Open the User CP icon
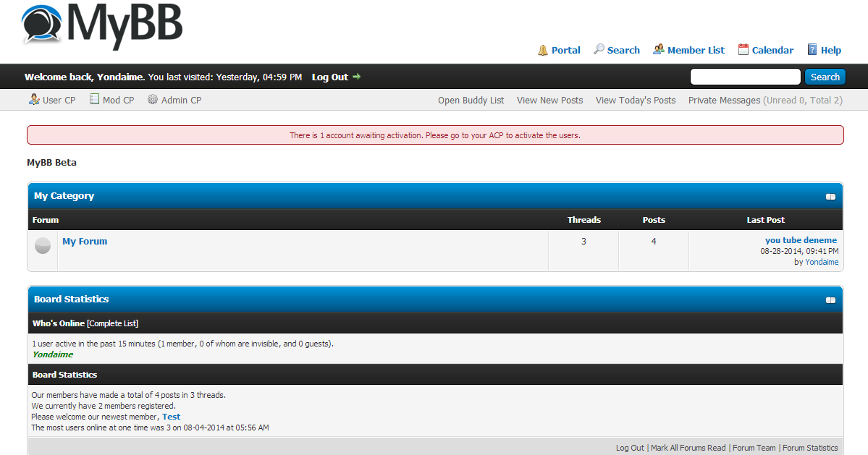 point(33,99)
